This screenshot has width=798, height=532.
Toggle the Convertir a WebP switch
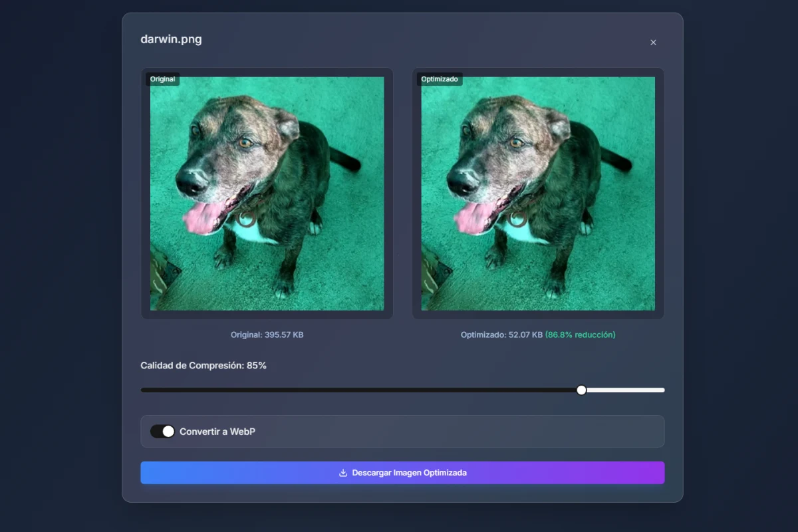(162, 432)
